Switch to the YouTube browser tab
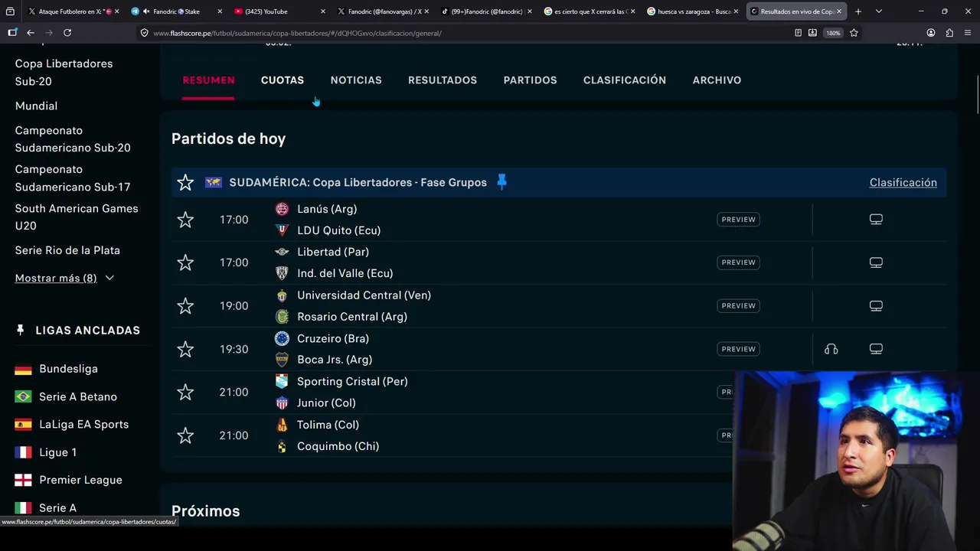 279,11
